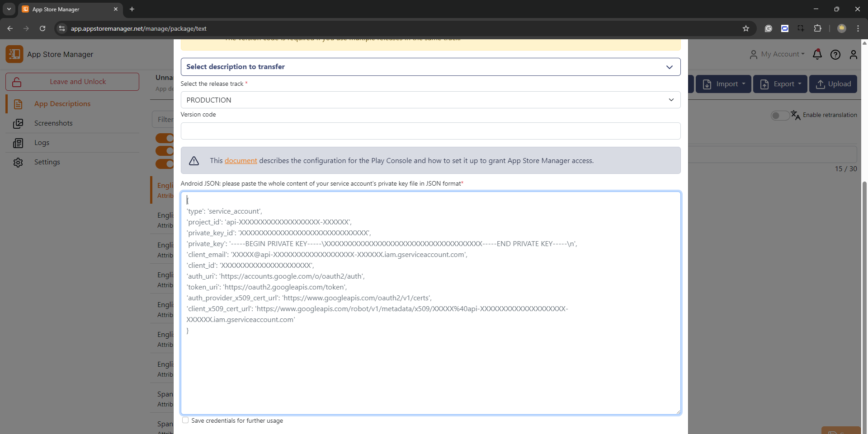The image size is (868, 434).
Task: Click the Version code input field
Action: (430, 131)
